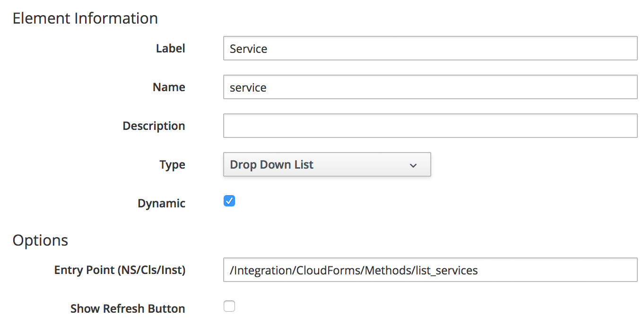
Task: Click the 'Options' section heading
Action: (x=40, y=240)
